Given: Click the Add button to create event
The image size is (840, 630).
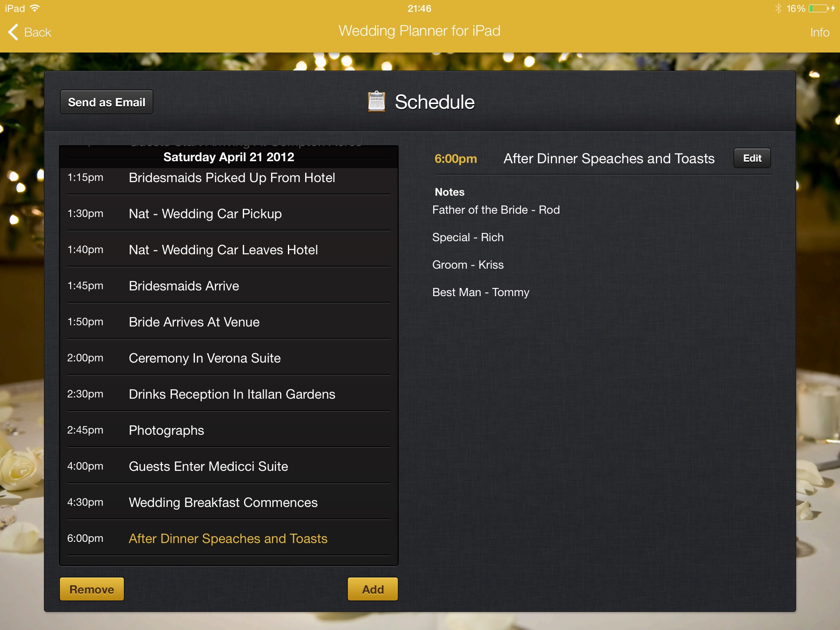Looking at the screenshot, I should [x=372, y=589].
